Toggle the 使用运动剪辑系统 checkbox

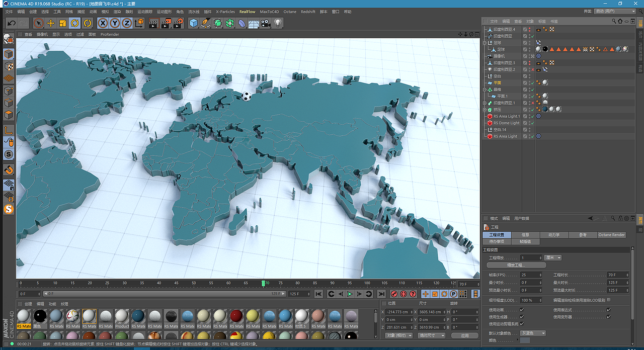[x=522, y=324]
